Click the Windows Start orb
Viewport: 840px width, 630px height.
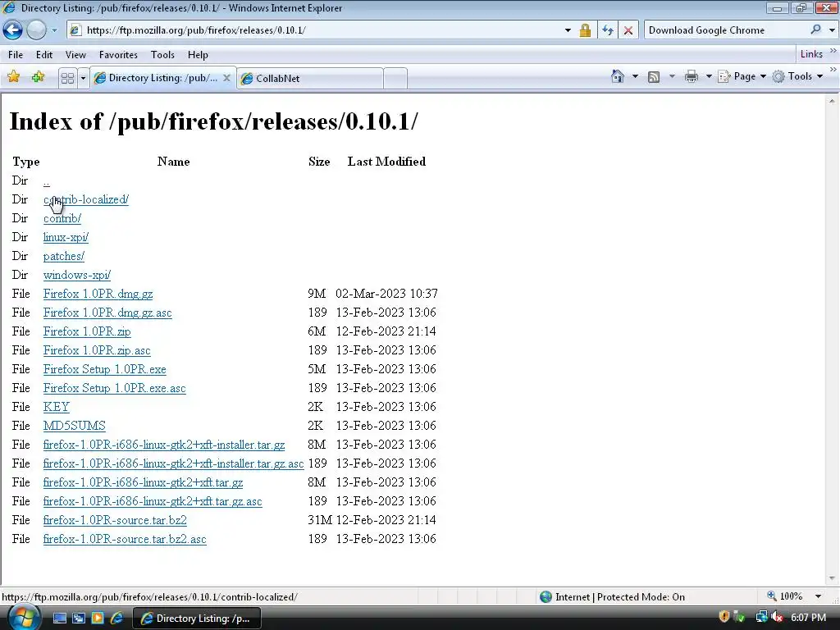point(24,618)
